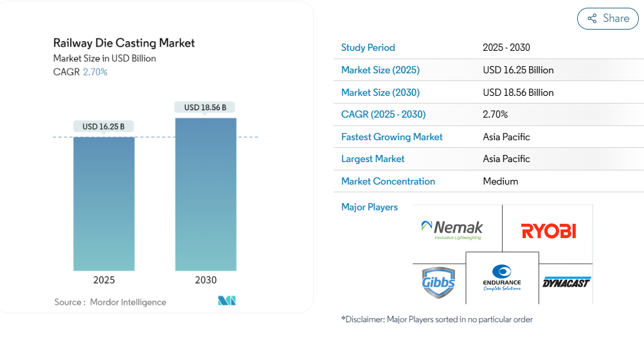The width and height of the screenshot is (644, 346).
Task: Click the Market Concentration label
Action: click(388, 181)
